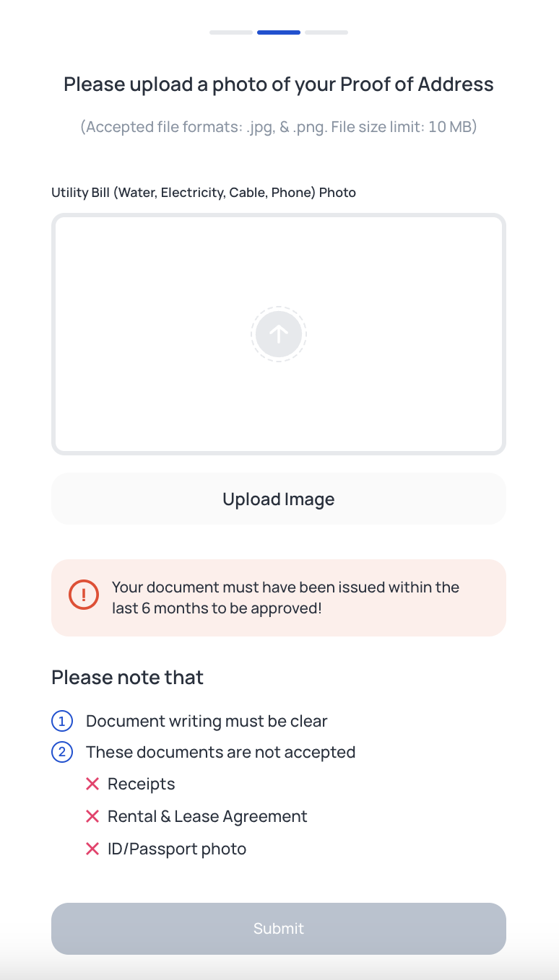
Task: Select the active middle progress step indicator
Action: click(279, 32)
